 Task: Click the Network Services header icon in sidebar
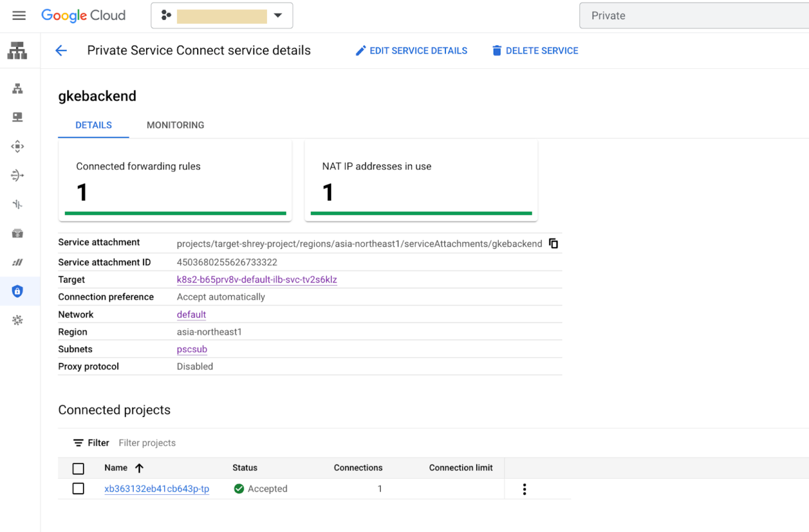click(x=17, y=51)
